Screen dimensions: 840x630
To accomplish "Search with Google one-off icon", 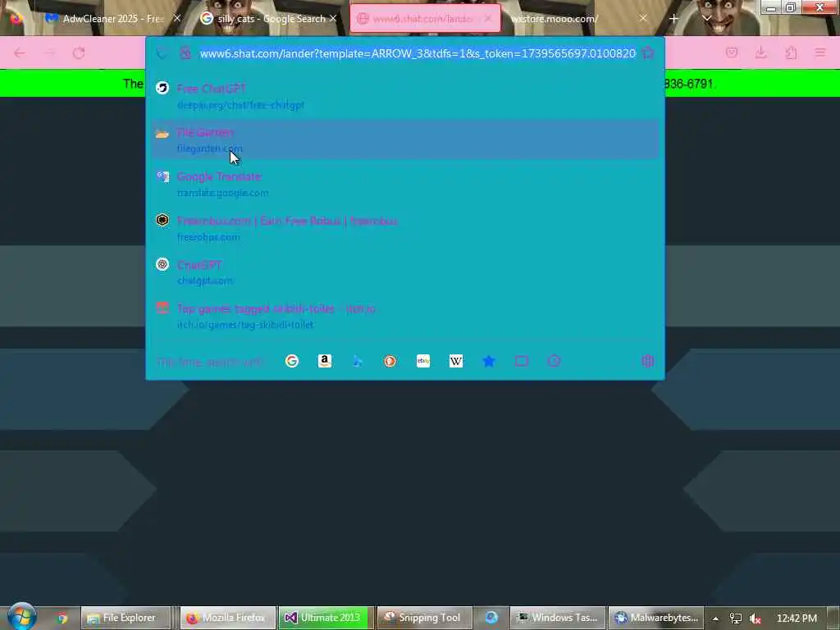I will 292,361.
